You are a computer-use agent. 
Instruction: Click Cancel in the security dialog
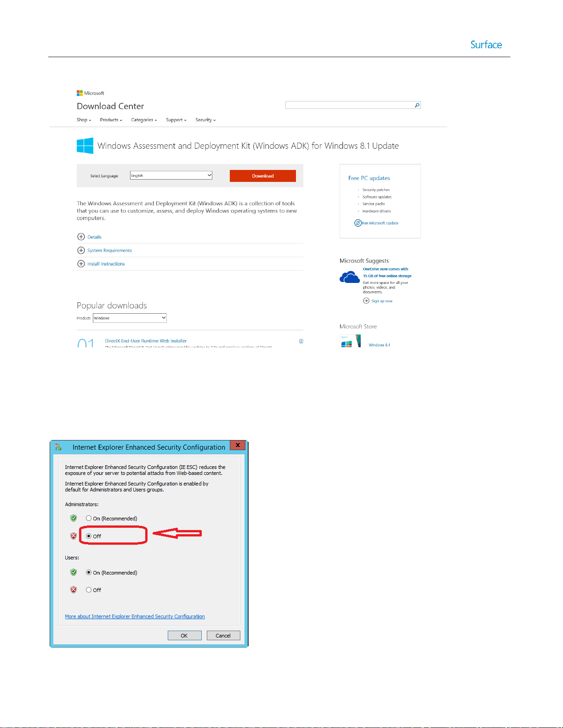point(223,636)
